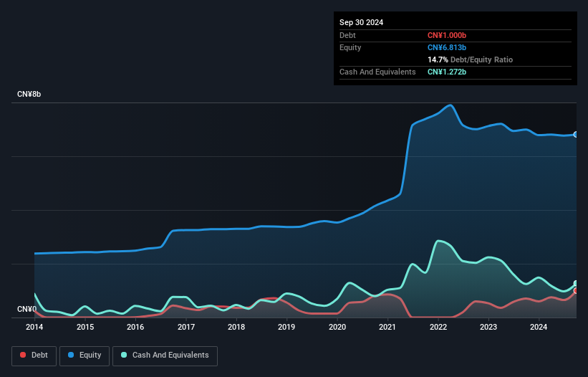Click the red Debt legend dot

tap(23, 355)
